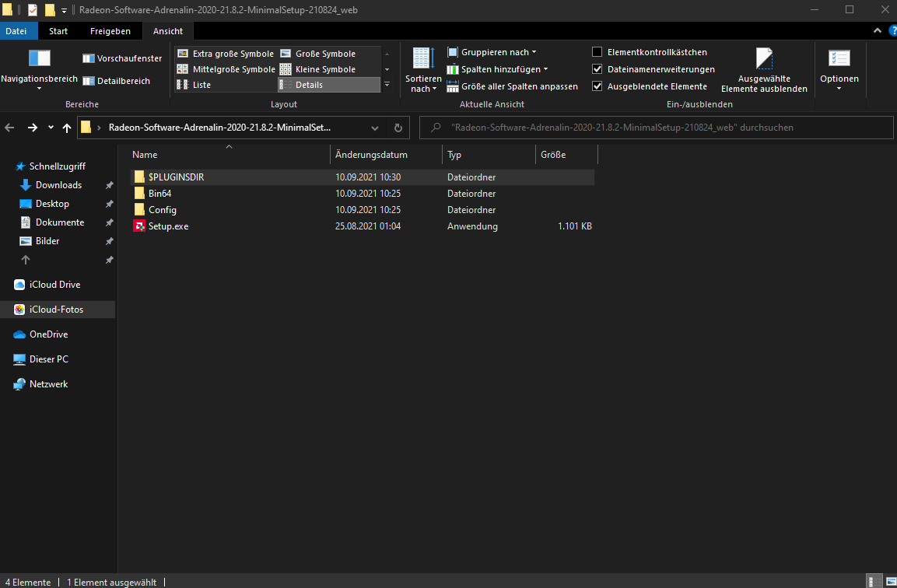Image resolution: width=897 pixels, height=588 pixels.
Task: Open the recent locations dropdown arrow
Action: [51, 128]
